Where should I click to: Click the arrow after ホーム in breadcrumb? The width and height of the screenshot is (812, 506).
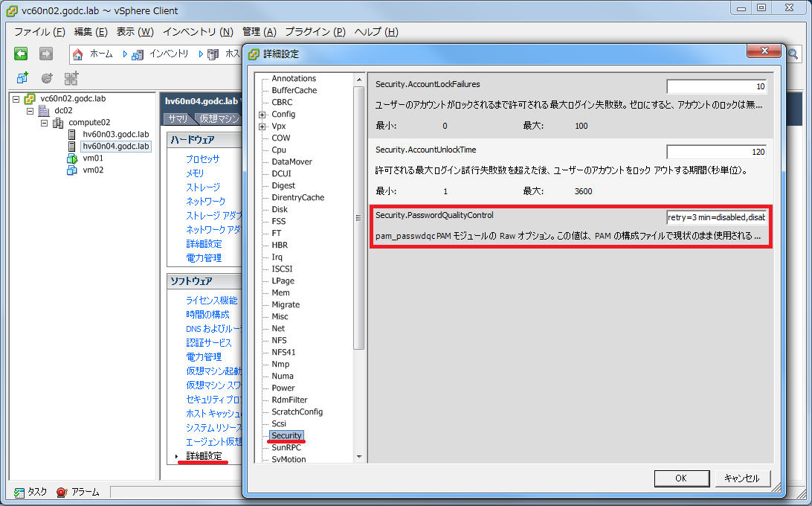tap(125, 54)
